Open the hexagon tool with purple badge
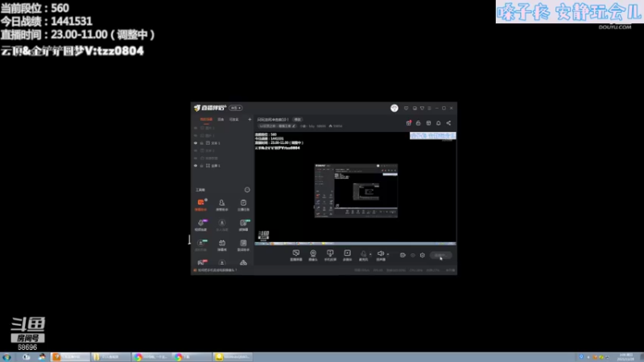The width and height of the screenshot is (644, 362). 200,225
